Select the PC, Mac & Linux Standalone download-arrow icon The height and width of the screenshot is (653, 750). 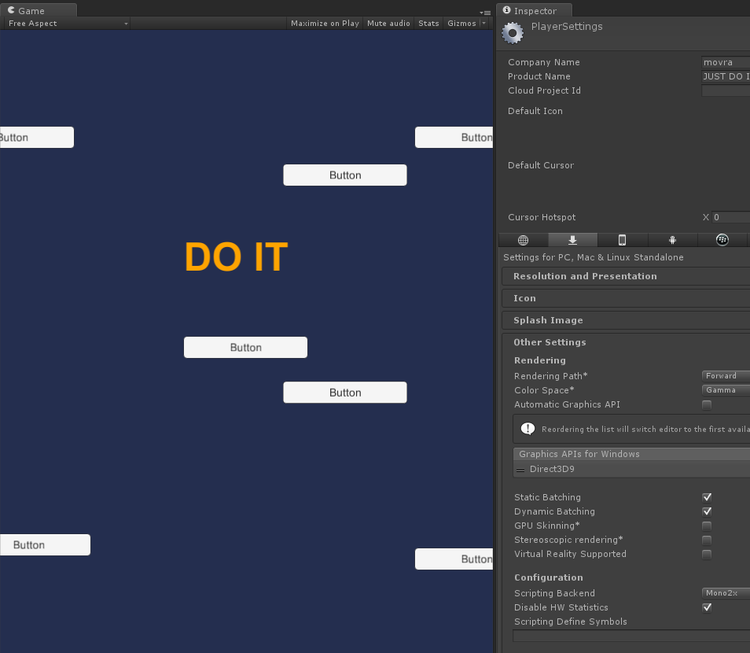pos(573,240)
